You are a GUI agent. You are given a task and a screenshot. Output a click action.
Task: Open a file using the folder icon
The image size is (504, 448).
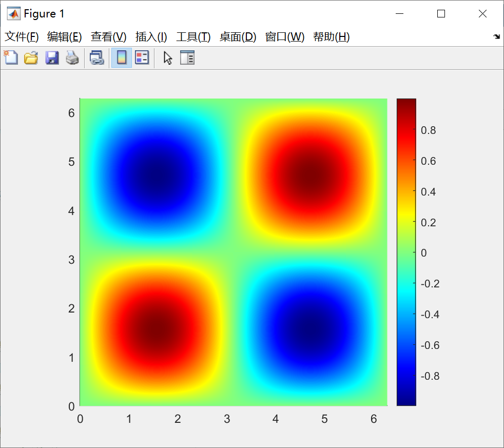pyautogui.click(x=31, y=58)
